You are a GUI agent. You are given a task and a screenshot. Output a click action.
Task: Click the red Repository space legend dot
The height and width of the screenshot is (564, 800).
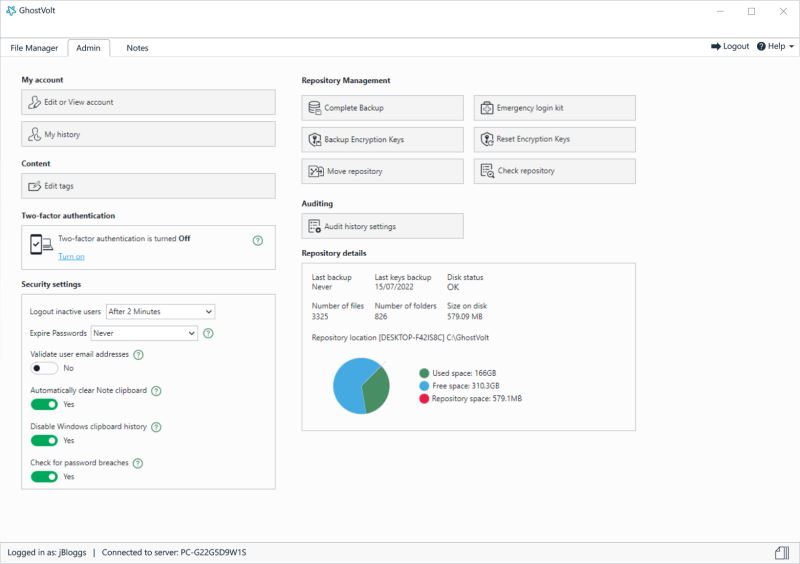click(424, 399)
